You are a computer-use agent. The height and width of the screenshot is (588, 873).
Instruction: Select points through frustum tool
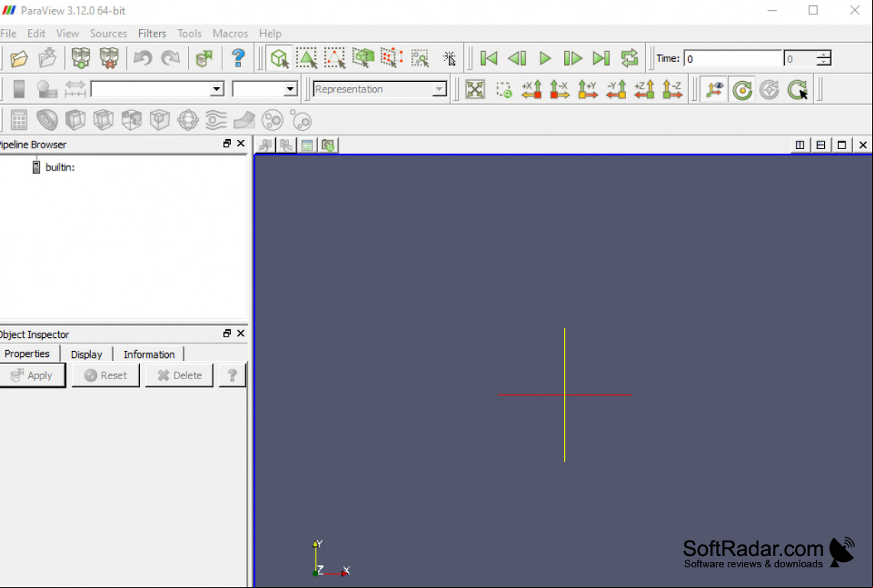[x=391, y=58]
